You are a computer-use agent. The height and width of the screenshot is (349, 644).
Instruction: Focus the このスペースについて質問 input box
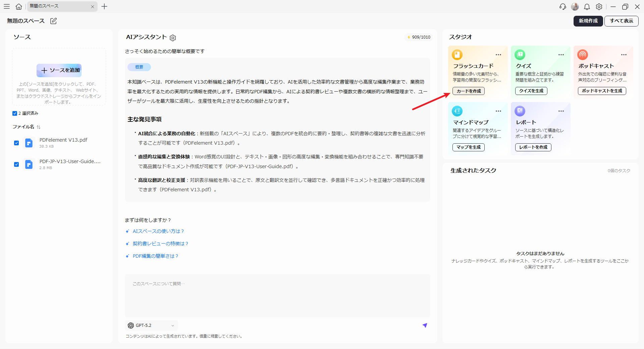277,296
